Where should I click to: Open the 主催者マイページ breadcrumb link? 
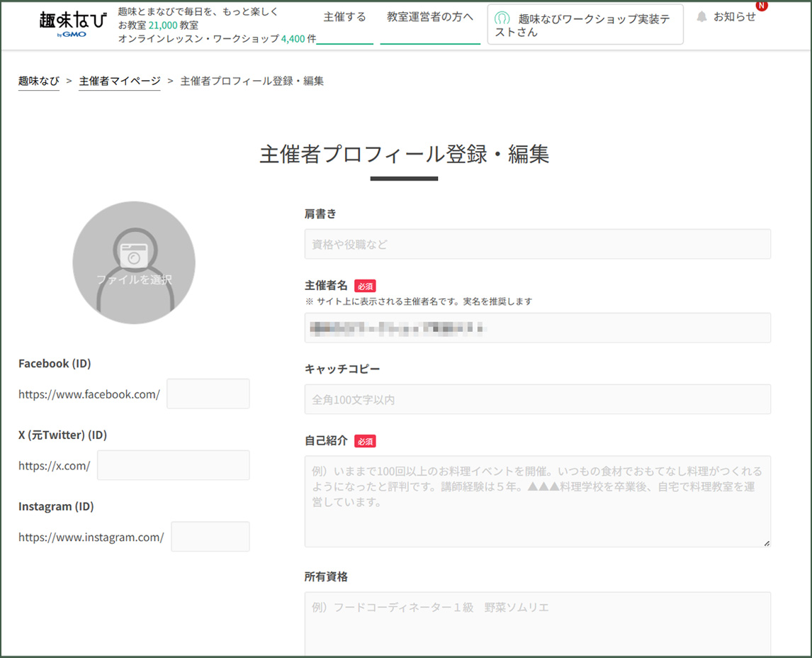tap(120, 81)
